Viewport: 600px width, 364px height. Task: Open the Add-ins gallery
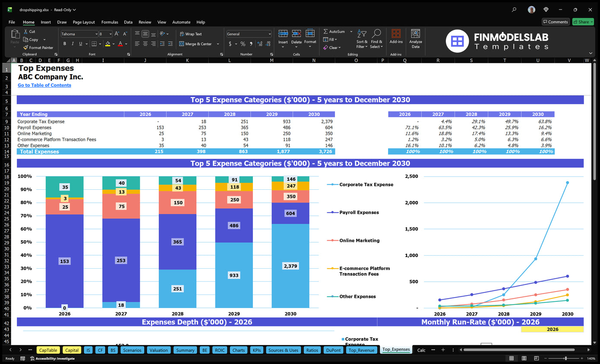(396, 39)
